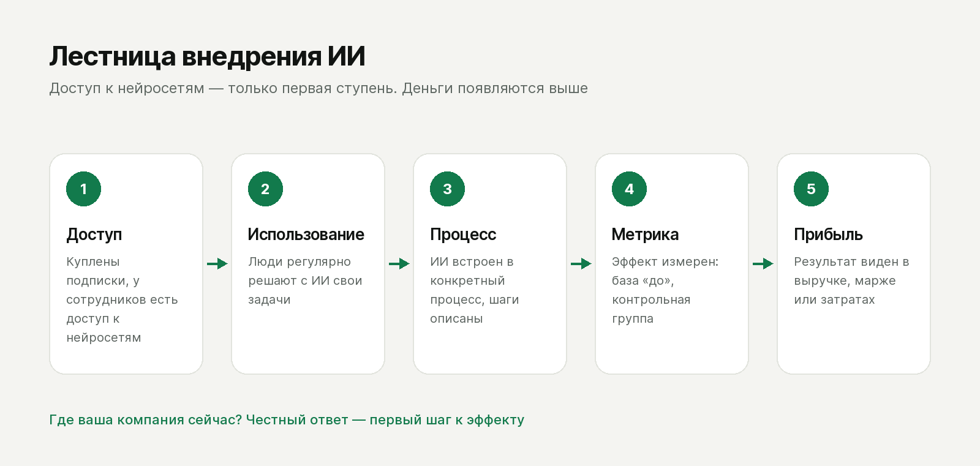This screenshot has width=980, height=466.
Task: Click the description «Эффект измерен: база «до»»
Action: pos(665,290)
